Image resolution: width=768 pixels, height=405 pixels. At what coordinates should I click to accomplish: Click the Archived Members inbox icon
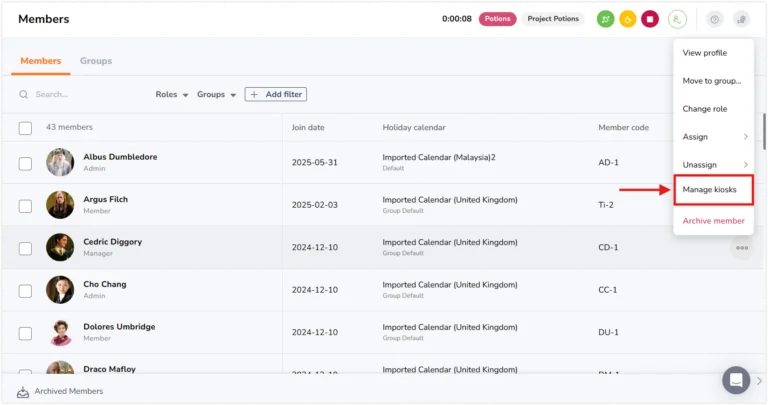coord(23,391)
